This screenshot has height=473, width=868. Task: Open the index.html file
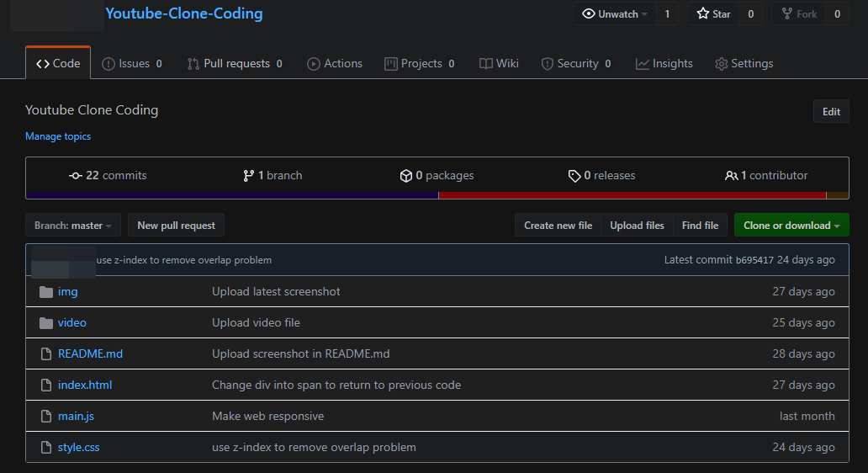85,385
